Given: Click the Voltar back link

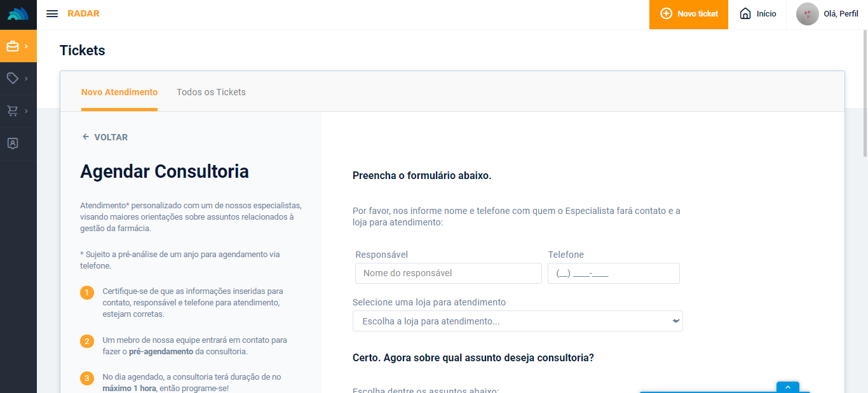Looking at the screenshot, I should [x=105, y=137].
